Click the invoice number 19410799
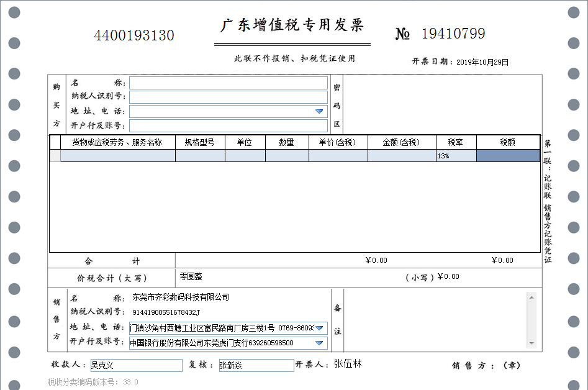Image resolution: width=588 pixels, height=390 pixels. click(x=453, y=34)
